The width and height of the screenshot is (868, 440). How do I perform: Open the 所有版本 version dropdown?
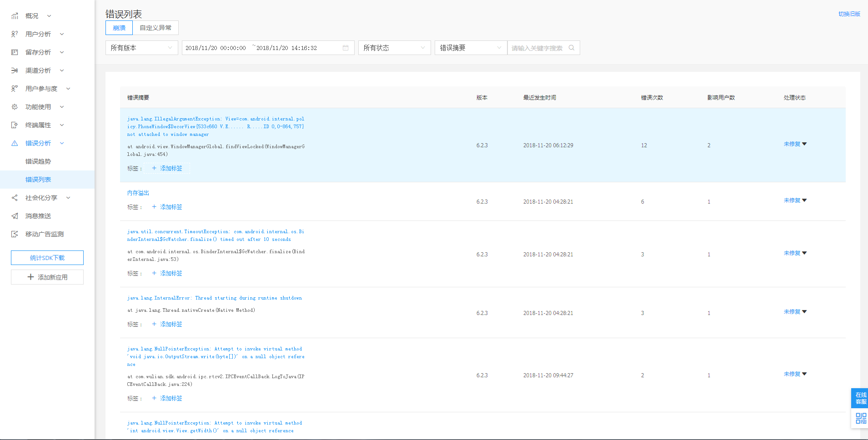[x=142, y=48]
